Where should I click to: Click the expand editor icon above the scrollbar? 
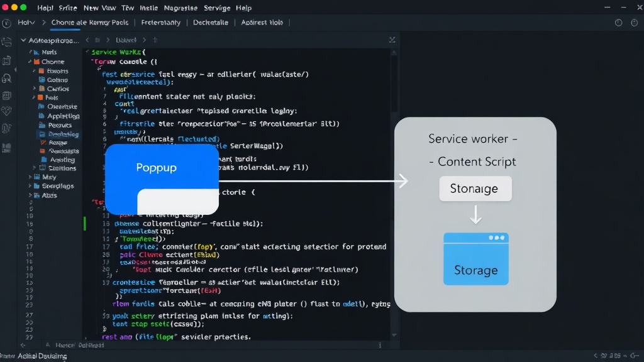[x=392, y=40]
